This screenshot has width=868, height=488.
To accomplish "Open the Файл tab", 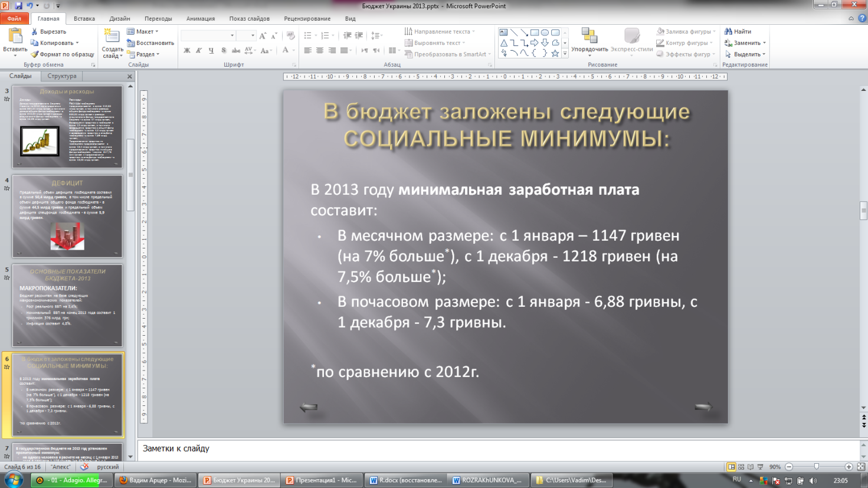I will (14, 18).
